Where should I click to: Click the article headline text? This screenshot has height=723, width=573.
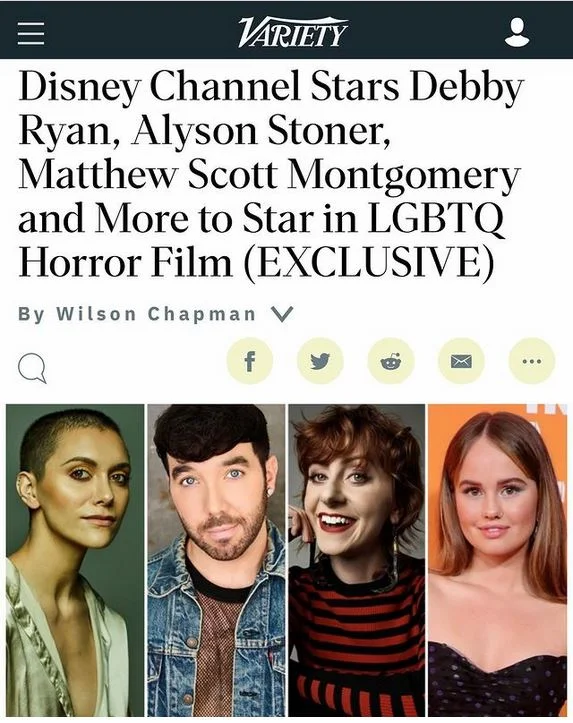point(271,175)
